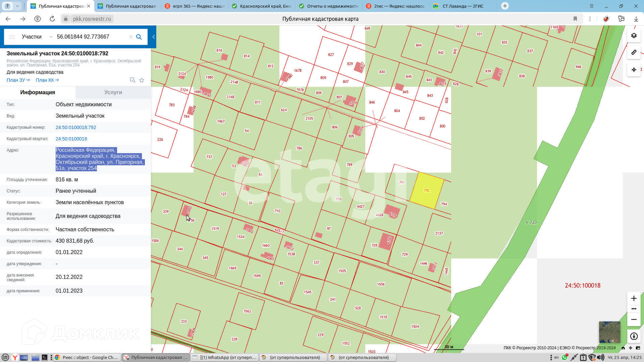Open hamburger menu in search bar
The height and width of the screenshot is (362, 644).
[12, 37]
